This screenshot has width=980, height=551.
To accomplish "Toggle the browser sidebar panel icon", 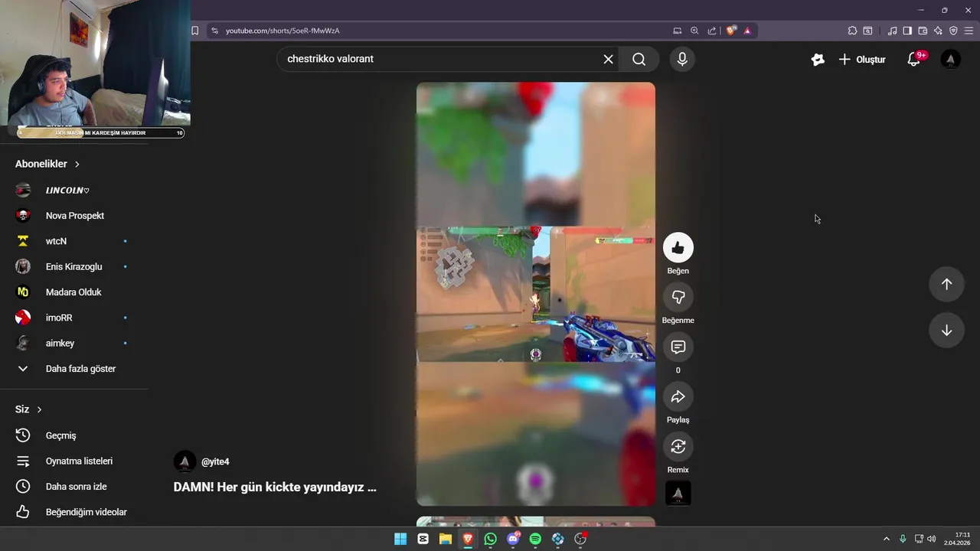I will [x=907, y=31].
